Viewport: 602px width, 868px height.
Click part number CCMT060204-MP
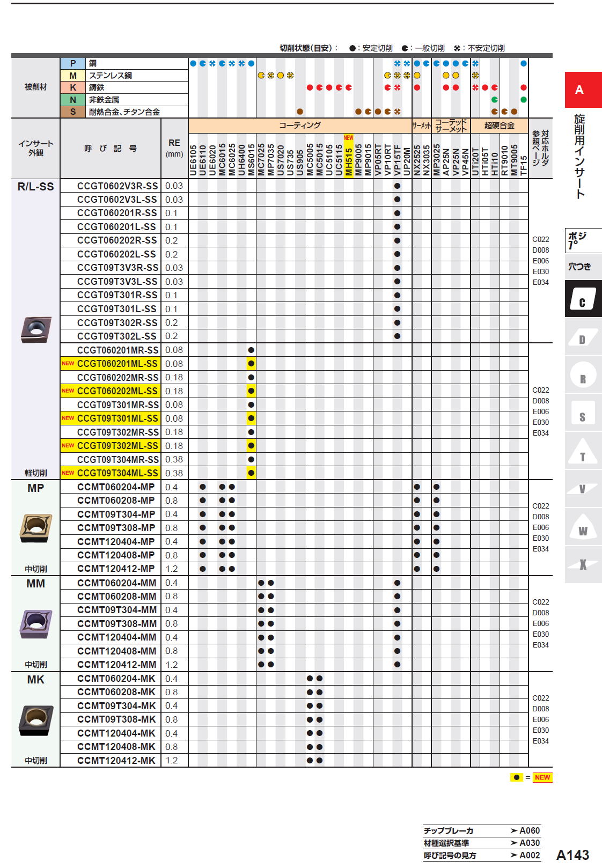point(116,487)
